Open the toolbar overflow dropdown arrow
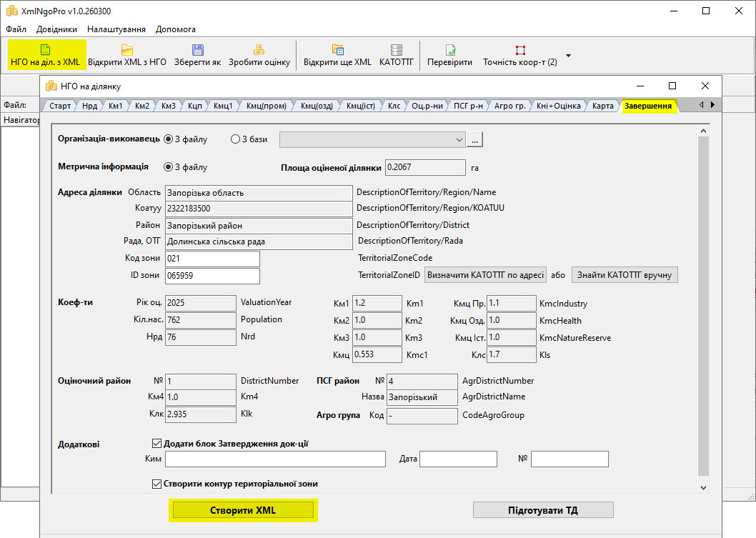Image resolution: width=756 pixels, height=538 pixels. pos(568,55)
